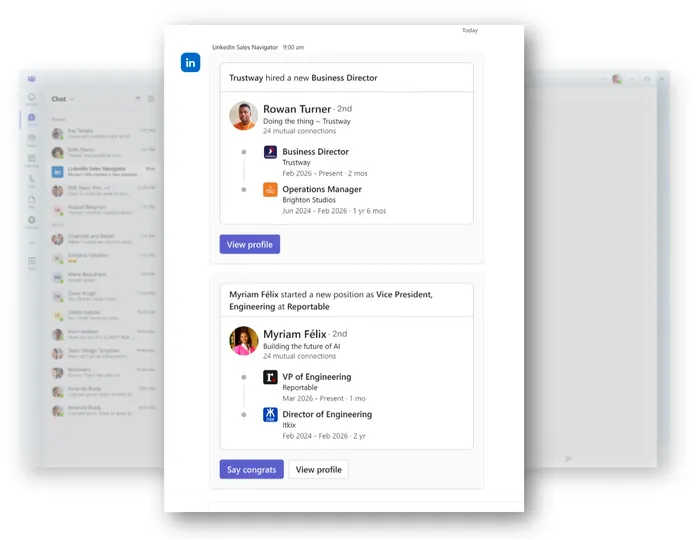Image resolution: width=700 pixels, height=540 pixels.
Task: Open the Marie Beaudouin chat in Teams list
Action: click(x=104, y=277)
